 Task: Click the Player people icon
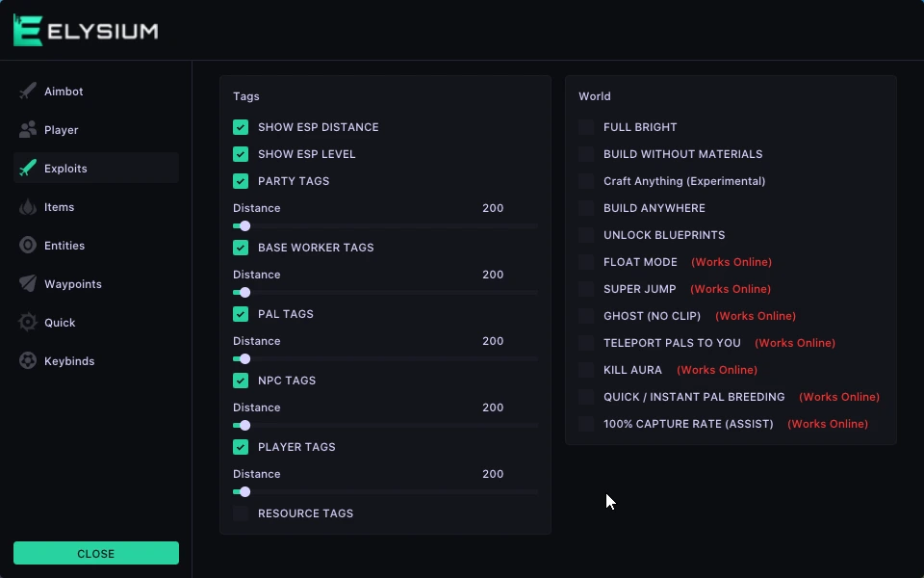coord(28,130)
